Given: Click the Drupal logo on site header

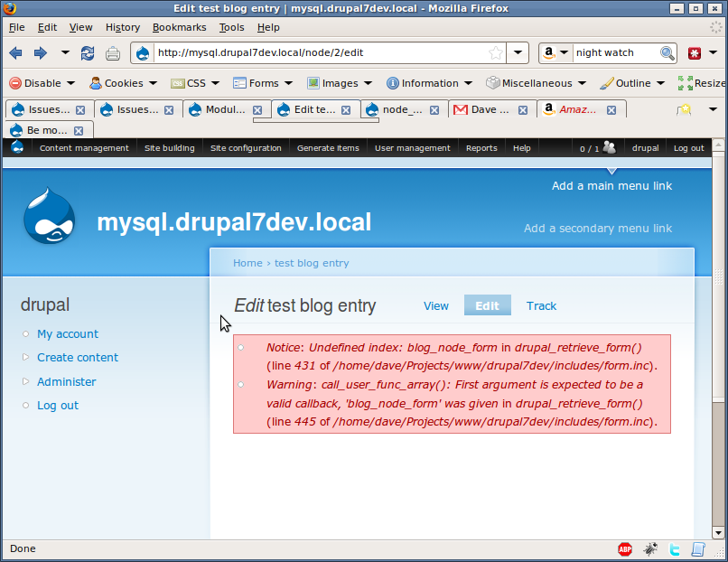Looking at the screenshot, I should 50,216.
